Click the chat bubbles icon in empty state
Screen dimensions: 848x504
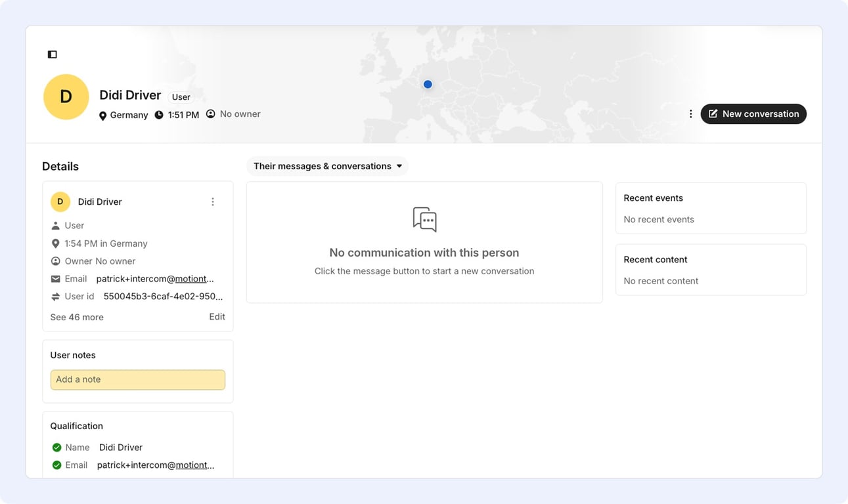[424, 219]
